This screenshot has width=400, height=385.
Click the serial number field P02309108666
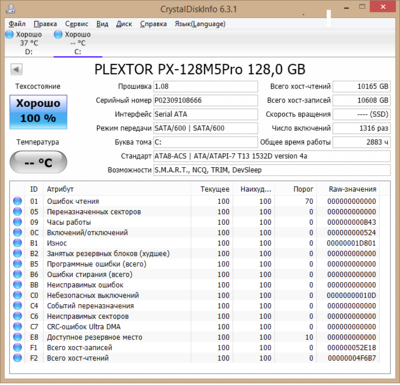pos(205,100)
